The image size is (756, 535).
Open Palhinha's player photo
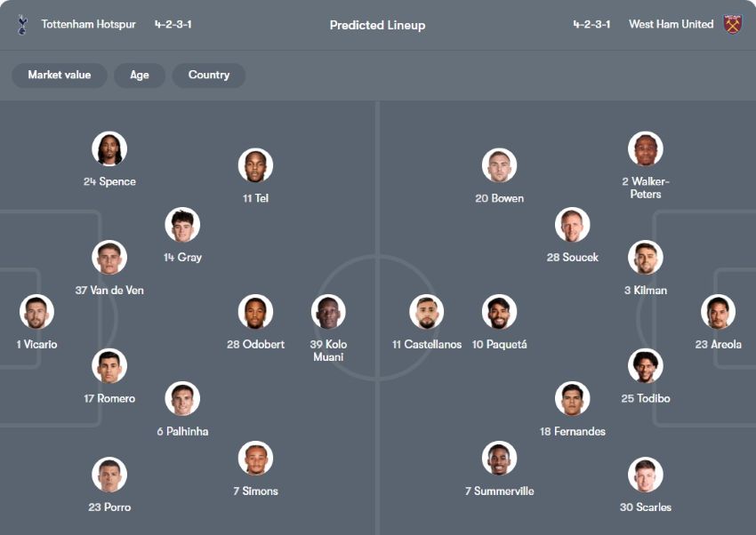(182, 399)
